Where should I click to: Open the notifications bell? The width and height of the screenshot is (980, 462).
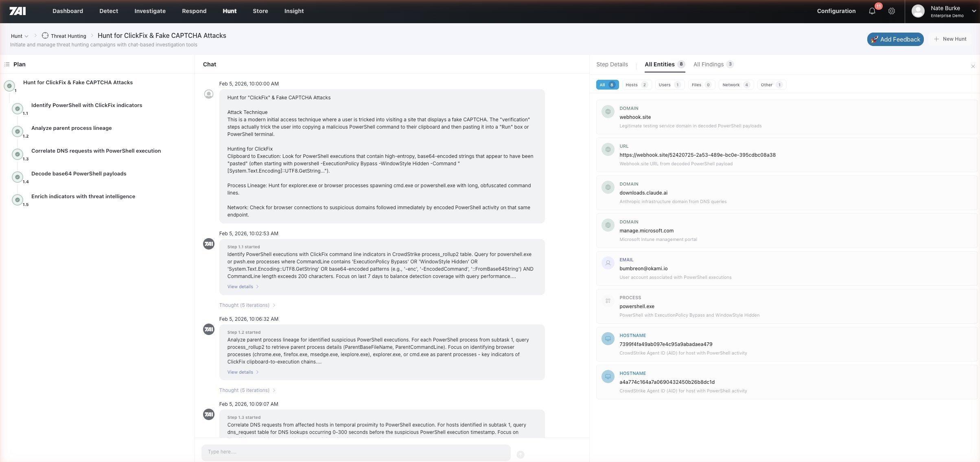coord(872,11)
